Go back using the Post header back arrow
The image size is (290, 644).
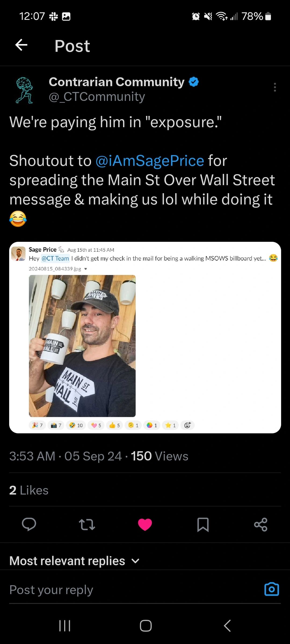point(22,45)
